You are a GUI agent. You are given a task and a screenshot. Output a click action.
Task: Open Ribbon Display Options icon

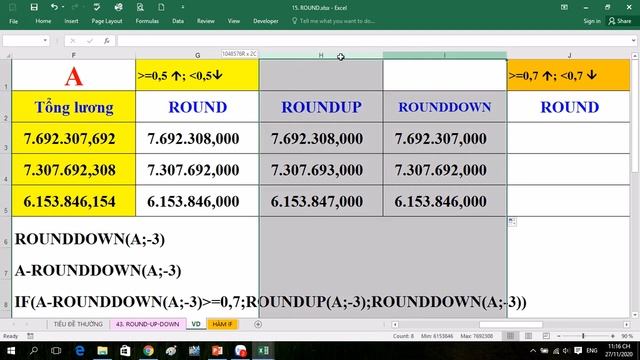click(x=564, y=7)
